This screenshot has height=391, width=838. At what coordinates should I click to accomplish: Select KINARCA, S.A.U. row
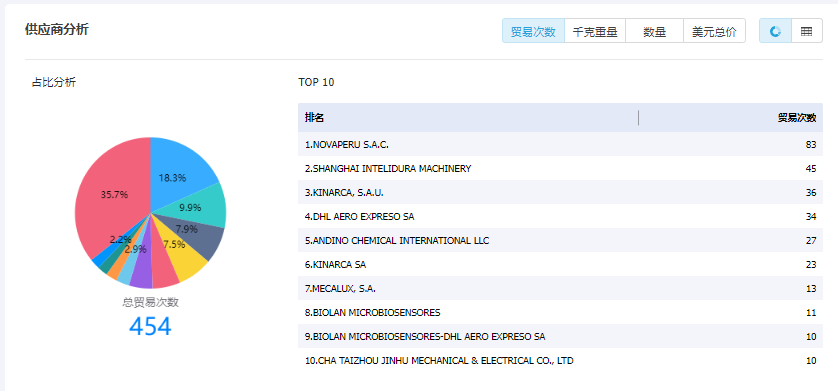[560, 192]
